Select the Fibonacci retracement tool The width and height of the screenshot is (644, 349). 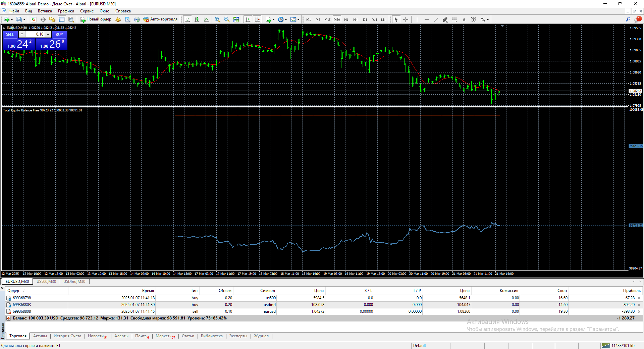[454, 19]
